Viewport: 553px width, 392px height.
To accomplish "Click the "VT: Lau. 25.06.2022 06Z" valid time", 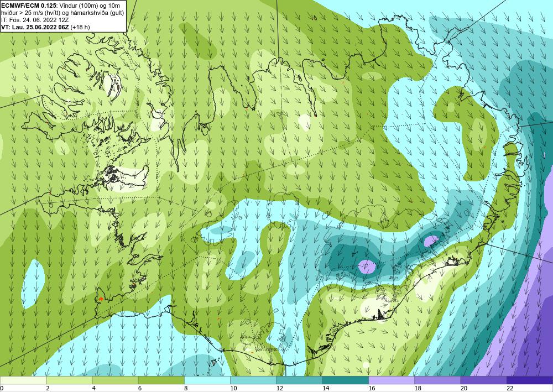I will coord(35,27).
